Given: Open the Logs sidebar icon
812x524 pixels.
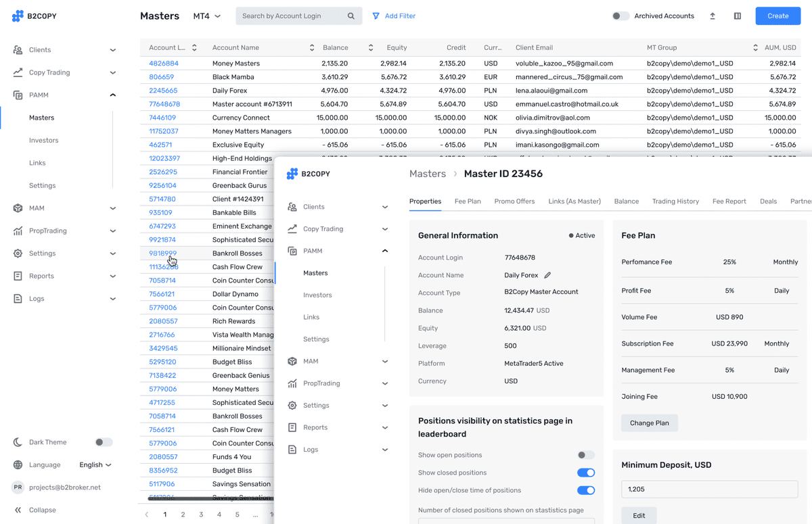Looking at the screenshot, I should point(17,298).
